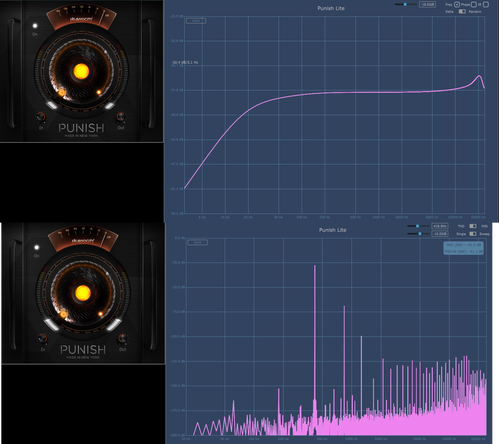The width and height of the screenshot is (499, 444).
Task: Toggle the Delta/Random switch in top analyzer
Action: coord(462,11)
